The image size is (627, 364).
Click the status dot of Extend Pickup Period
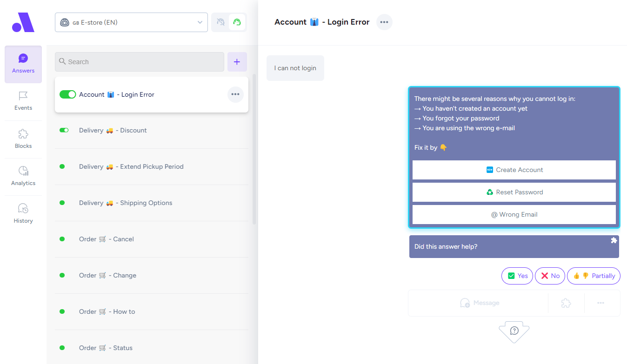pos(62,166)
